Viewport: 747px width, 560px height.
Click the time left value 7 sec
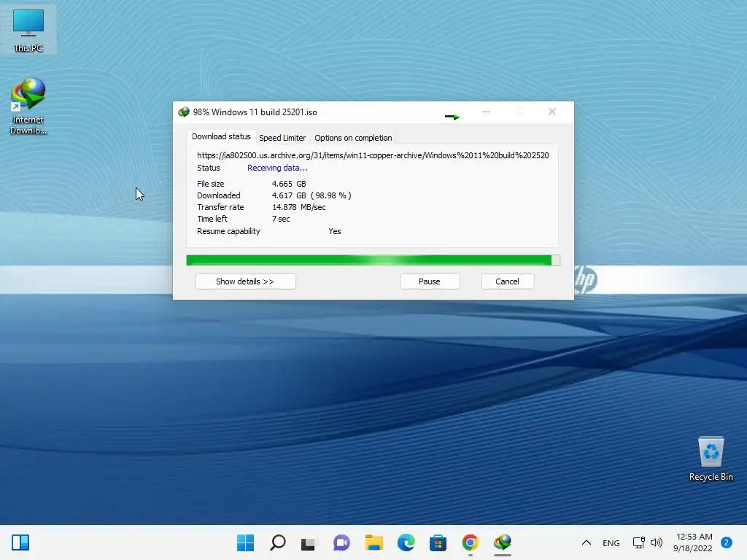point(281,219)
